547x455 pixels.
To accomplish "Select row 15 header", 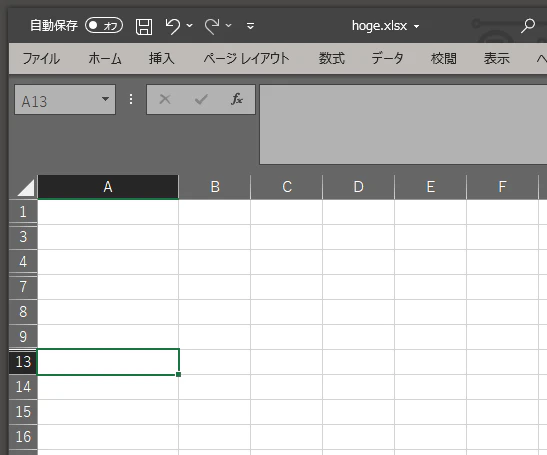I will click(23, 412).
